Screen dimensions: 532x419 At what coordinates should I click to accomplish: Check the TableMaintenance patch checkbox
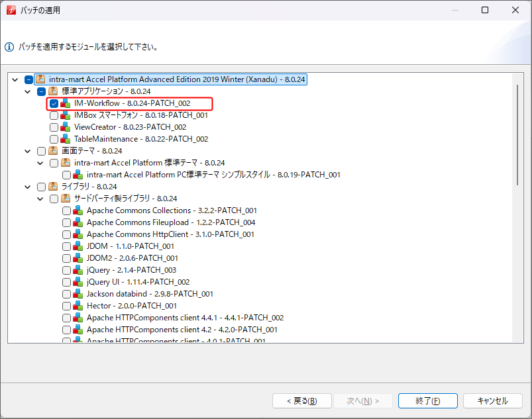54,139
